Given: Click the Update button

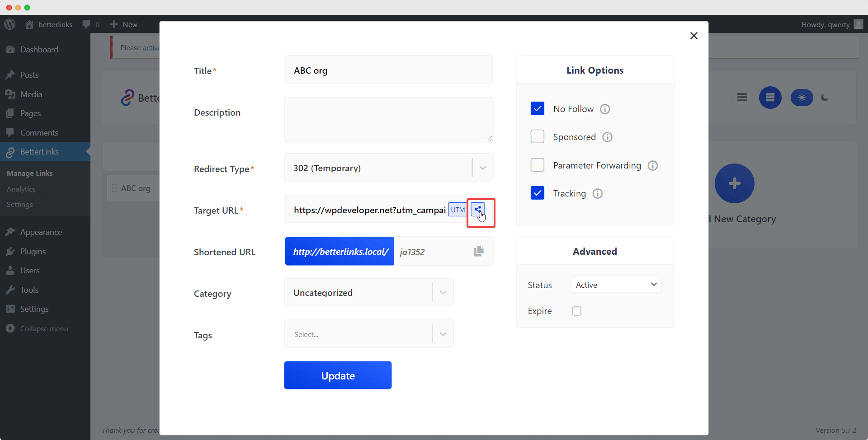Looking at the screenshot, I should pos(338,375).
